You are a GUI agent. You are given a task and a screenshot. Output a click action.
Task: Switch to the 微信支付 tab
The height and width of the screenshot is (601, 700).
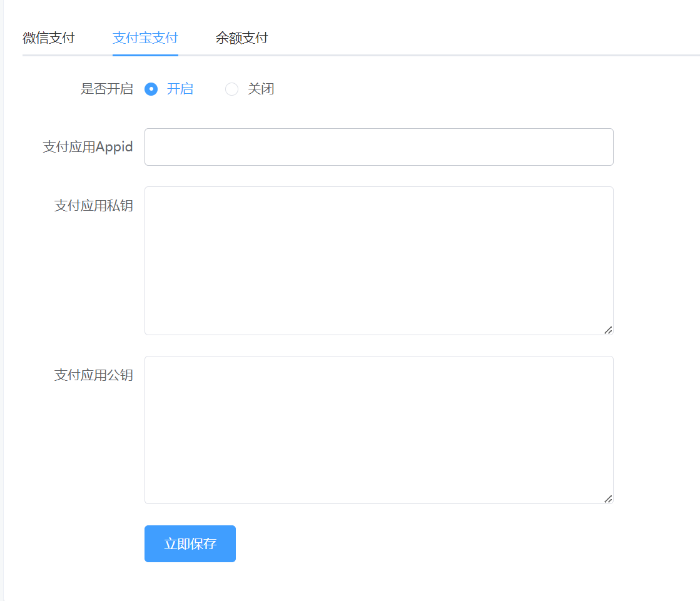(x=49, y=38)
